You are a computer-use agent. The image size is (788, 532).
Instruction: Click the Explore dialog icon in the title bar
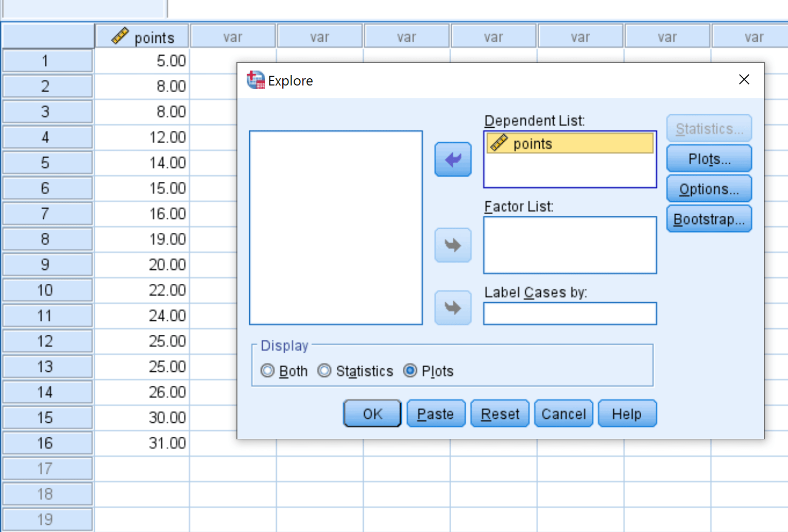click(x=255, y=80)
